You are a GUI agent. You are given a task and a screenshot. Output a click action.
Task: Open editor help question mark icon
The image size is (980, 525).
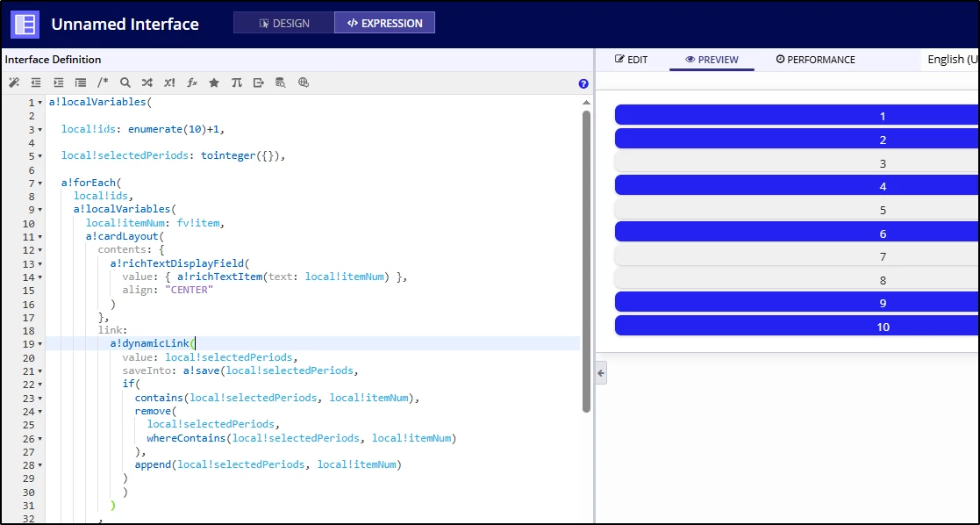point(583,84)
